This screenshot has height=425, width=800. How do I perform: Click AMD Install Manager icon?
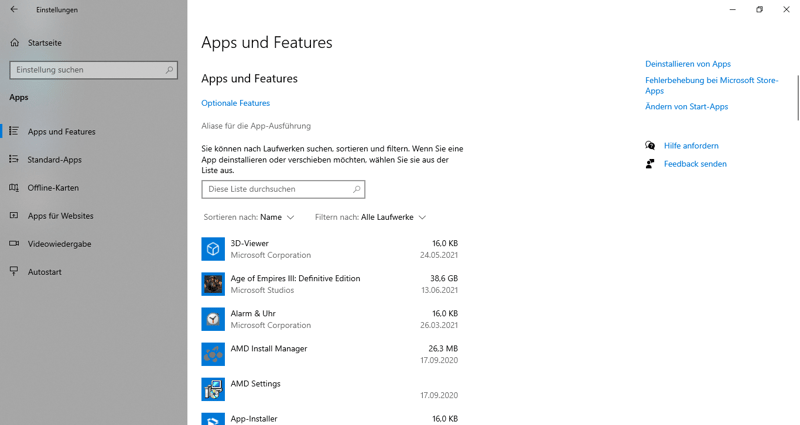pyautogui.click(x=213, y=354)
